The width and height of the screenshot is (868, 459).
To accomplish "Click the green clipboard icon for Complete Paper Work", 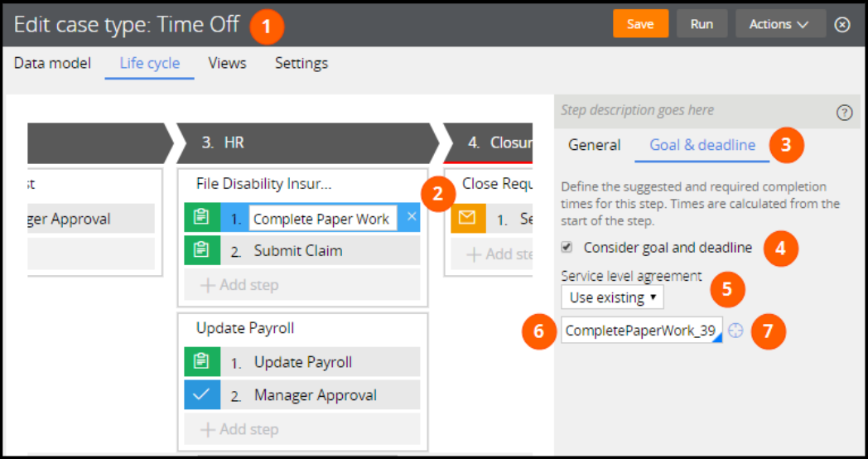I will click(200, 218).
